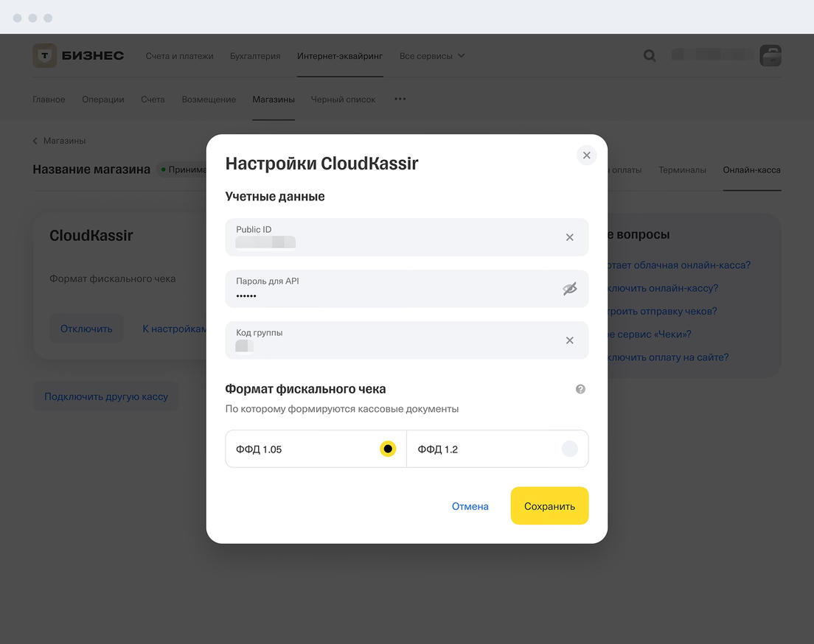
Task: Click the Отмена link
Action: point(470,506)
